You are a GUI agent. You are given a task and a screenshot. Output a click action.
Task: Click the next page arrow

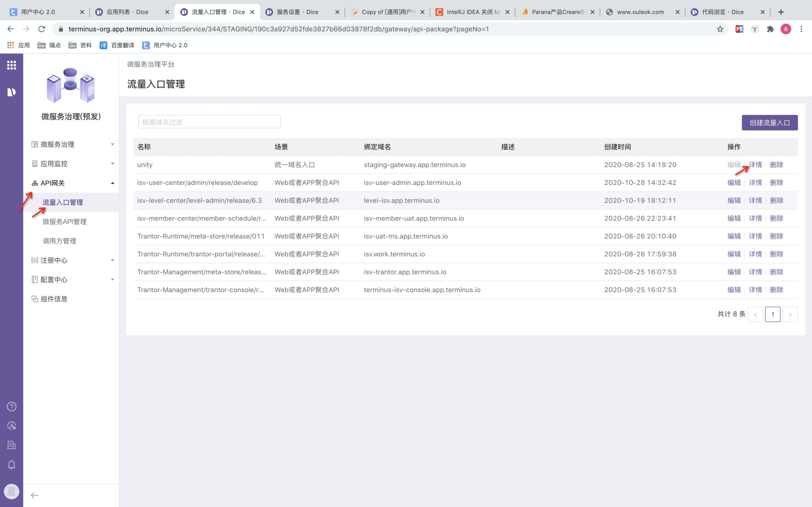790,314
